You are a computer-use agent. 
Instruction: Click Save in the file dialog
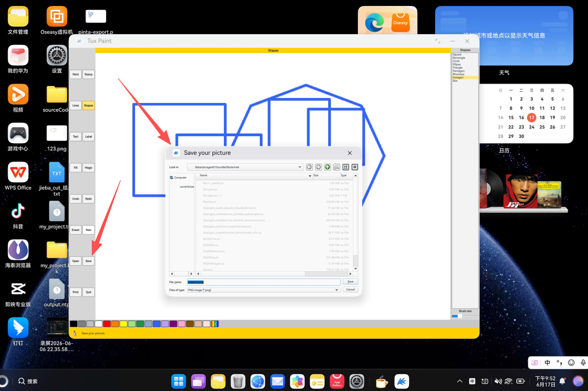pyautogui.click(x=350, y=282)
